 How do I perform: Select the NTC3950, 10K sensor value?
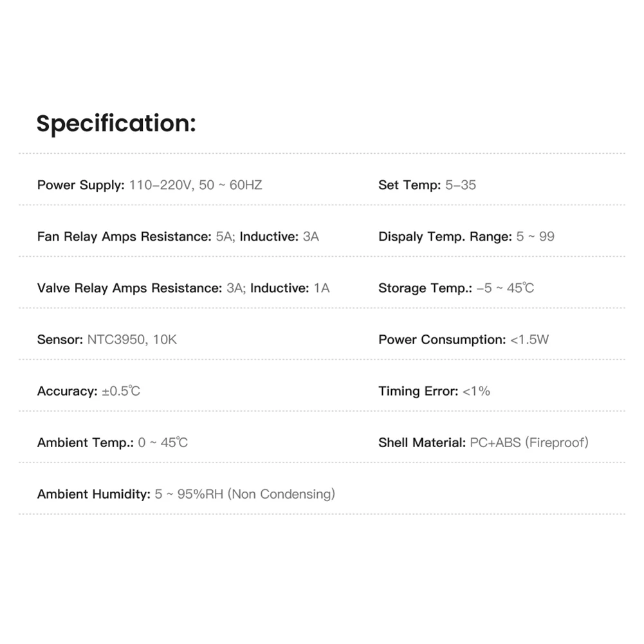132,340
